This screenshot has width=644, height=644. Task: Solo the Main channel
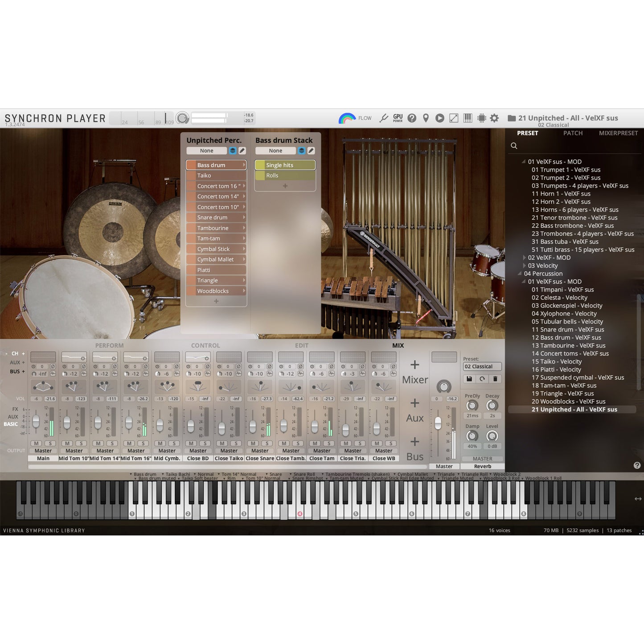click(x=50, y=443)
